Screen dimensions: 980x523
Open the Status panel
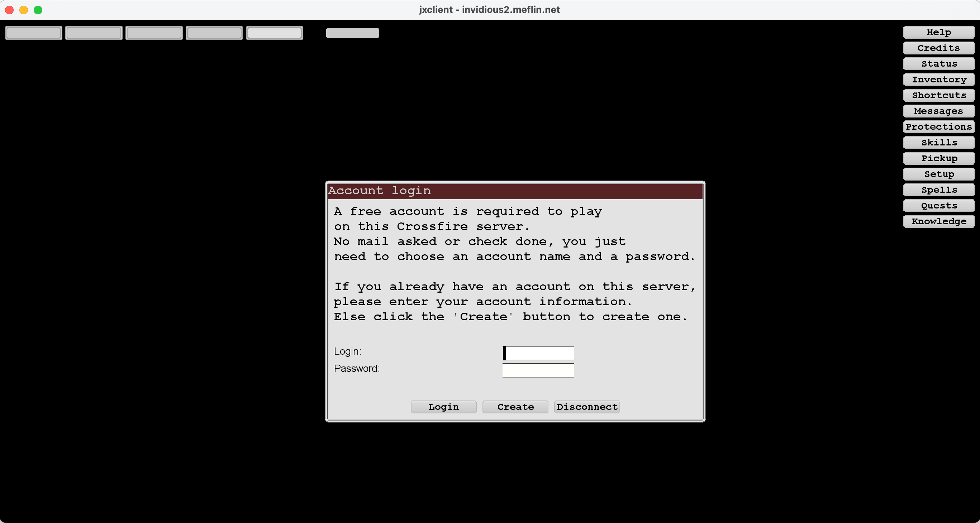tap(938, 64)
